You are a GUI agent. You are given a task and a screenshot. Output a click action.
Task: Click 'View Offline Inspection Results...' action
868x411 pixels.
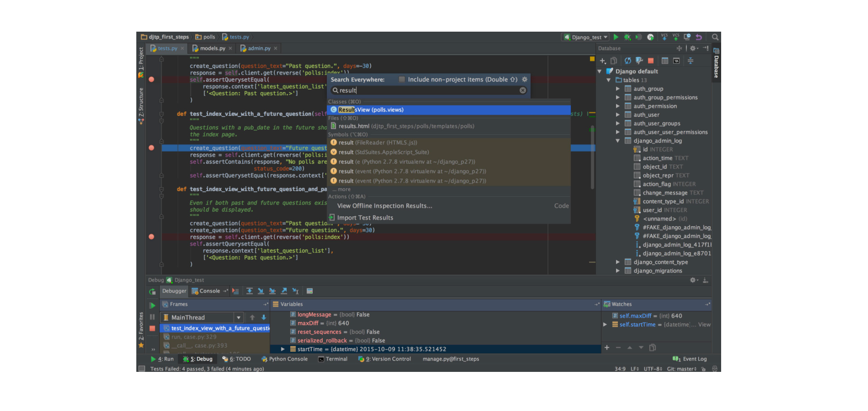click(x=384, y=206)
